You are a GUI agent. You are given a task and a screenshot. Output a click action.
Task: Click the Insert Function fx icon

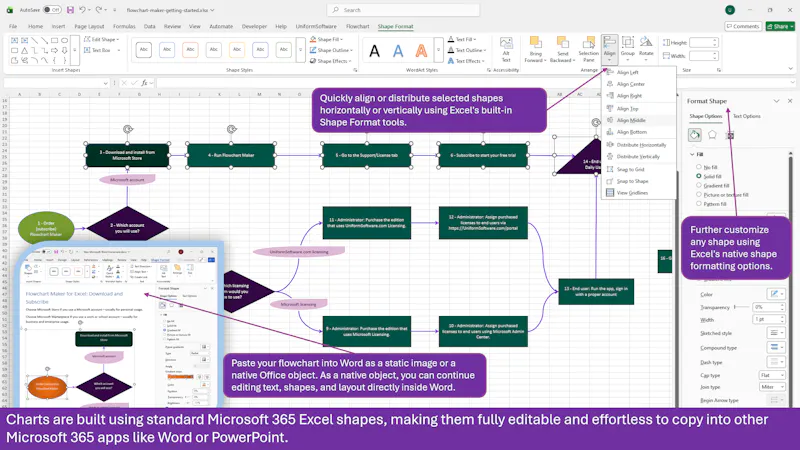pos(145,83)
